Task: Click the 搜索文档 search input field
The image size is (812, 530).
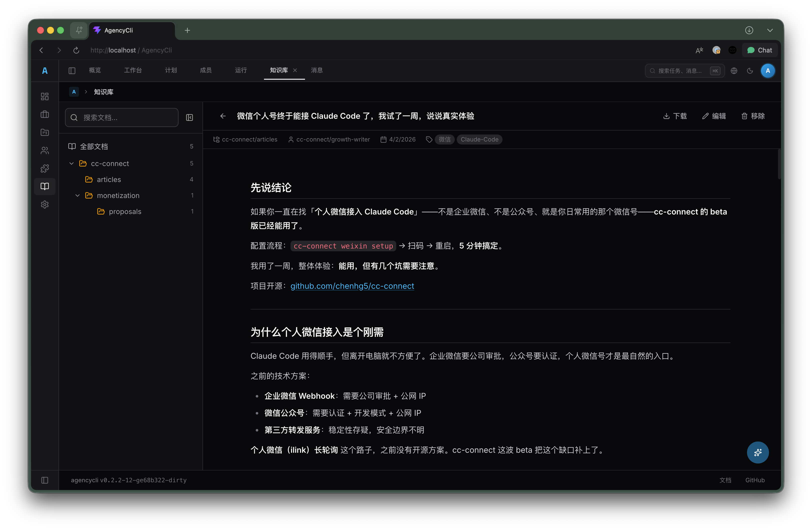Action: [x=126, y=117]
